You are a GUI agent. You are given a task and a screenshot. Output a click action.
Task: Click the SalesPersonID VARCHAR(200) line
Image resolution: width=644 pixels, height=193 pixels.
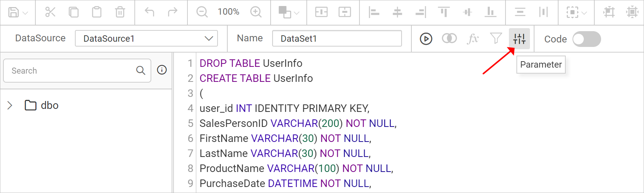pos(298,123)
